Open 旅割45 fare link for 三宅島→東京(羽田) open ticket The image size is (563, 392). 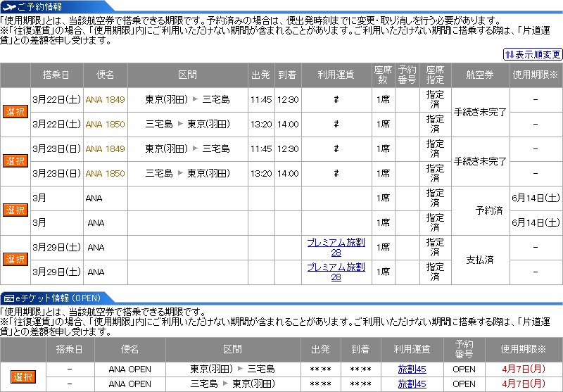click(x=412, y=384)
